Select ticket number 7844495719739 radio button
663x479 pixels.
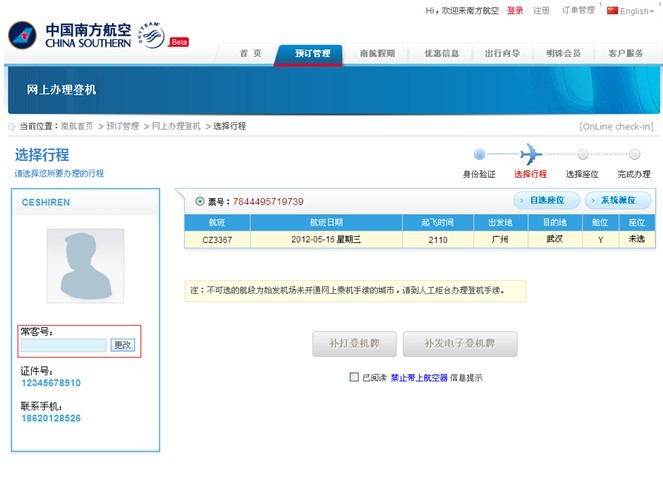point(200,201)
